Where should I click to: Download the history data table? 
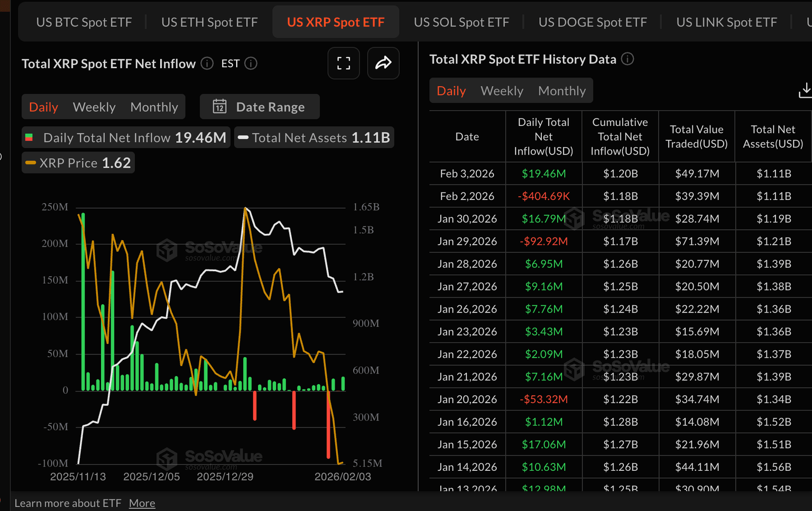click(x=805, y=90)
